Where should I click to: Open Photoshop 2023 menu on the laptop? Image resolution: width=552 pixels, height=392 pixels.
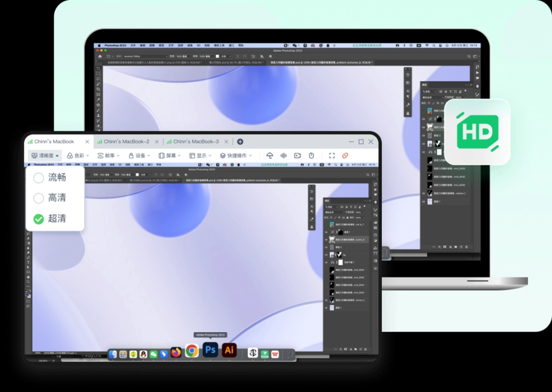[x=115, y=45]
